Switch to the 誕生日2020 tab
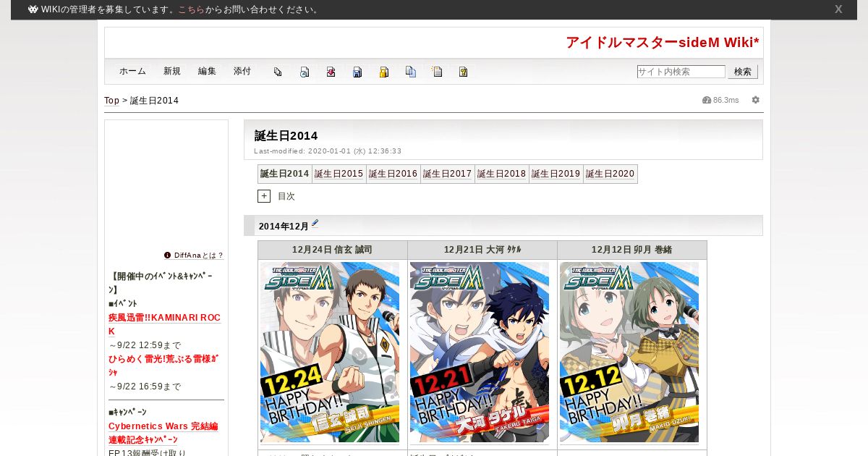This screenshot has height=456, width=868. click(610, 174)
